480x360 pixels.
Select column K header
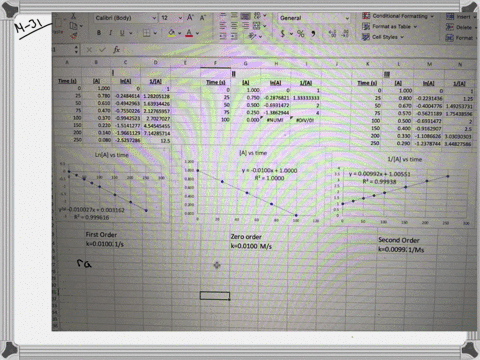pyautogui.click(x=367, y=64)
